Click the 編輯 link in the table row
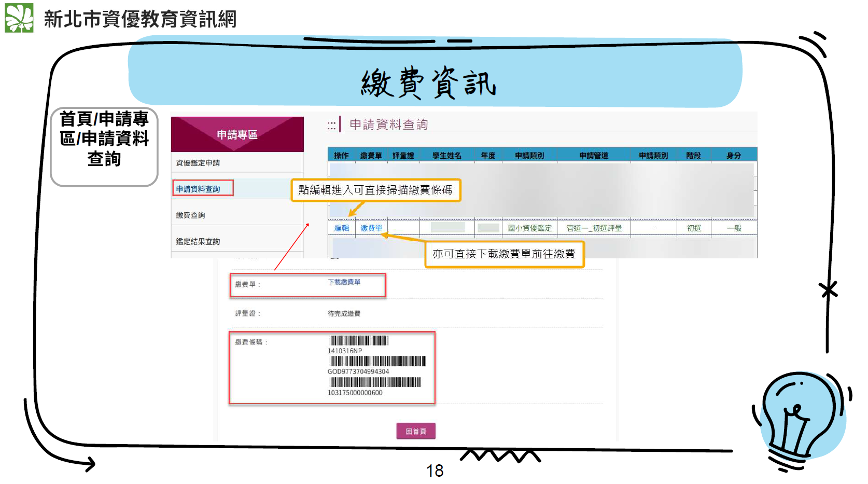868x484 pixels. point(341,228)
